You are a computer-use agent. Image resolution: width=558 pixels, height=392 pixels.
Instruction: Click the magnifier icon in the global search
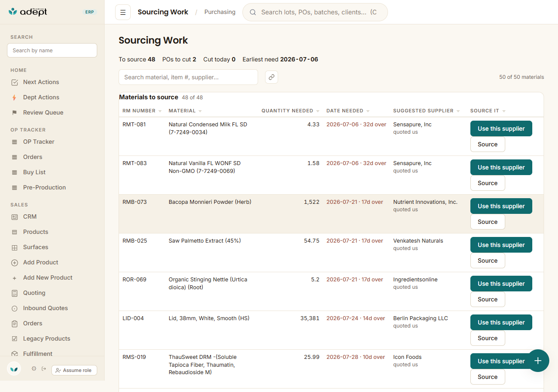click(x=253, y=12)
